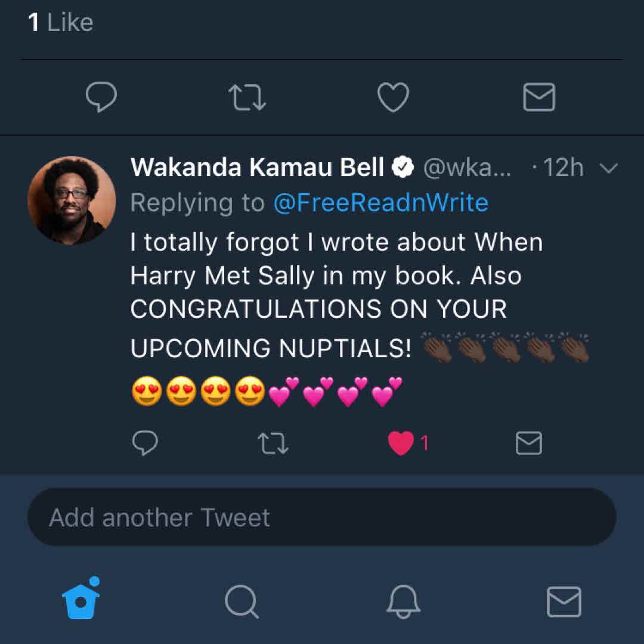Send Kamau Bell's tweet via message

[x=528, y=444]
